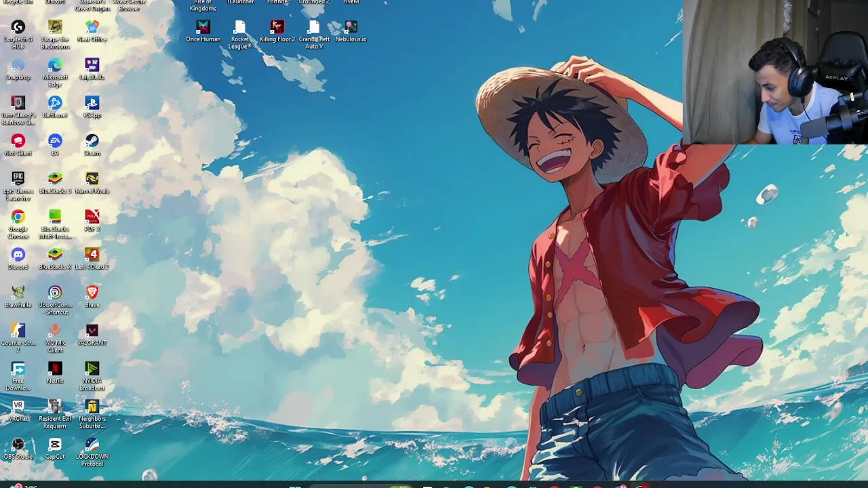Viewport: 868px width, 488px height.
Task: Launch the Riot Client icon
Action: (18, 141)
